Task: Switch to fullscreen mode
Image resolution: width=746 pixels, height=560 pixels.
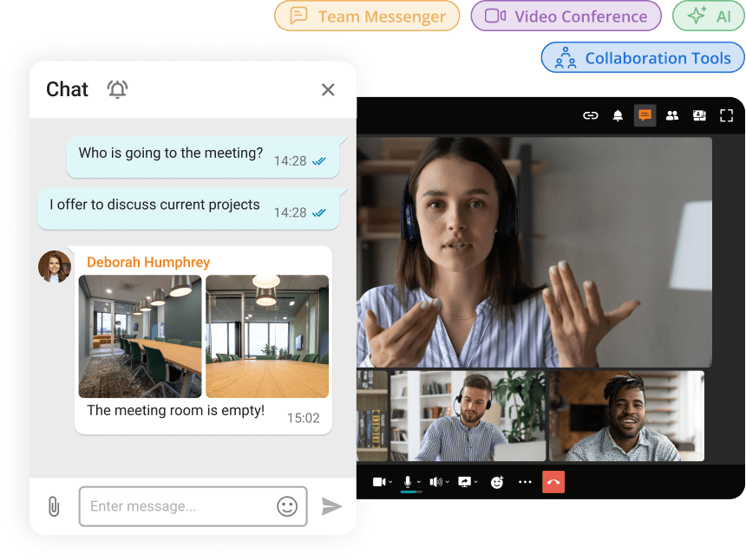Action: (x=726, y=115)
